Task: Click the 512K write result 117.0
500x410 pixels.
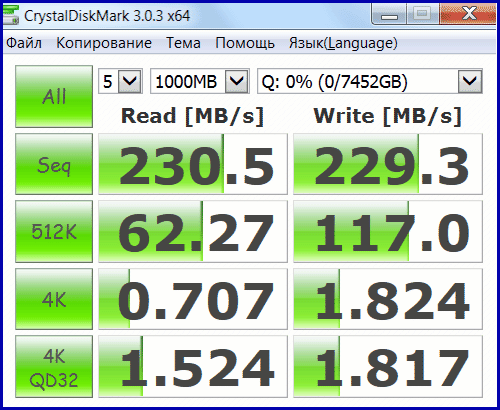Action: point(388,231)
